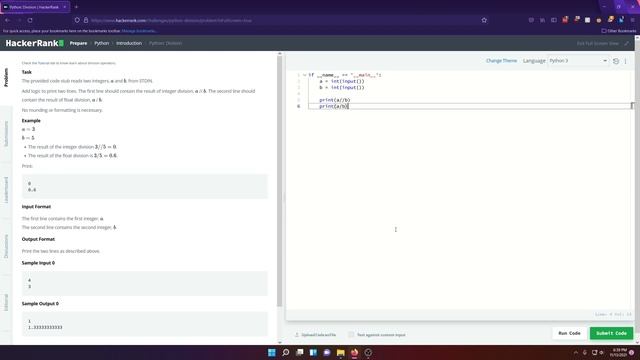Viewport: 640px width, 360px height.
Task: Click the tracking protection shield icon
Action: tap(77, 20)
